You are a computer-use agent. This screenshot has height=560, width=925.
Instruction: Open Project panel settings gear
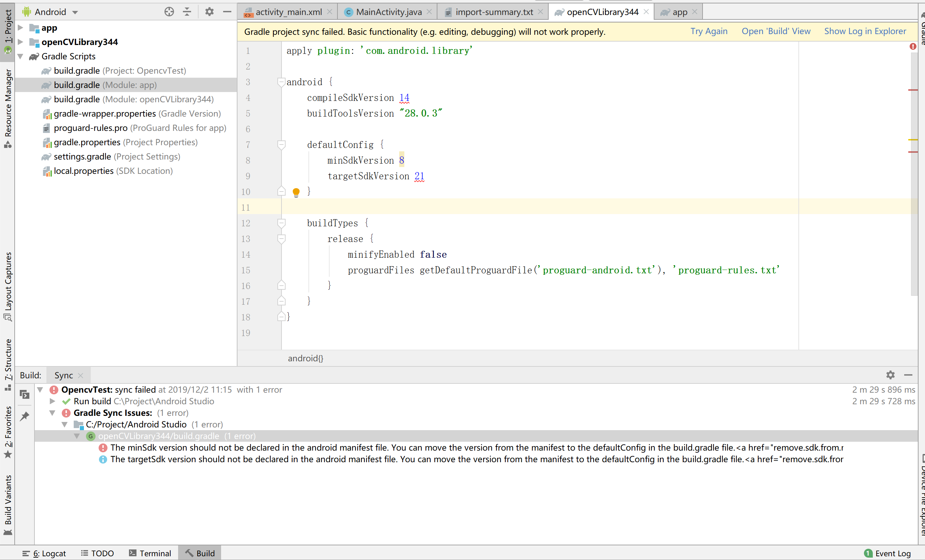[x=209, y=12]
